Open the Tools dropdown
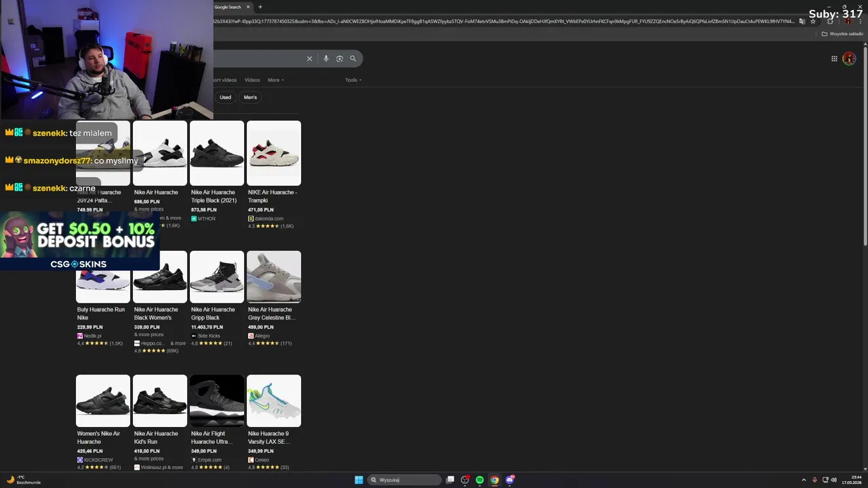Image resolution: width=868 pixels, height=488 pixels. [x=353, y=80]
